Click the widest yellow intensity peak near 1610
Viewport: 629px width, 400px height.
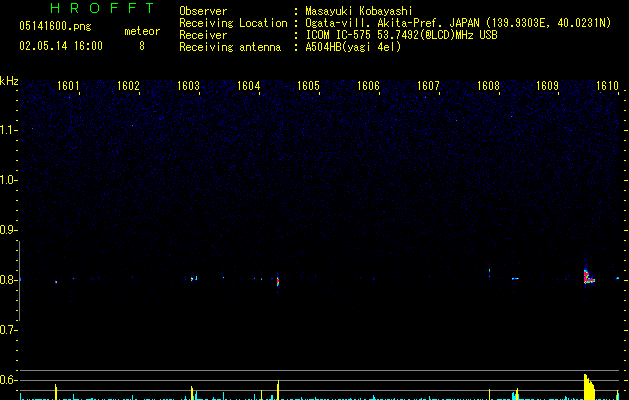tap(589, 387)
